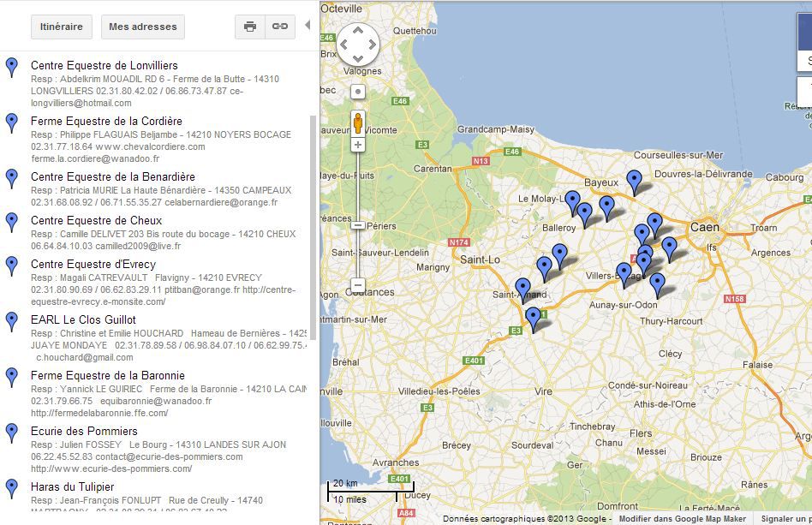Click marker icon beside Ecurie des Pommiers
812x525 pixels.
click(11, 432)
